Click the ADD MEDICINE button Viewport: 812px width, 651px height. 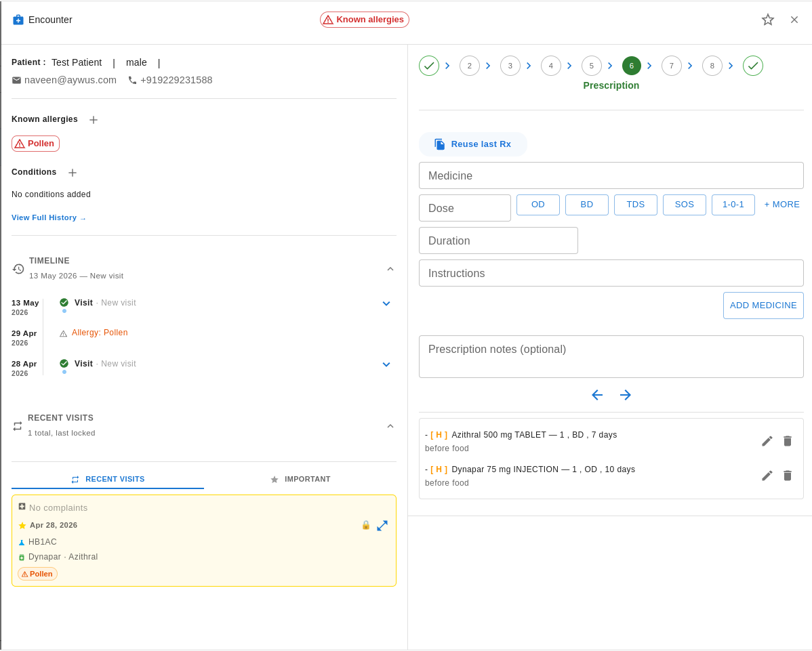763,306
